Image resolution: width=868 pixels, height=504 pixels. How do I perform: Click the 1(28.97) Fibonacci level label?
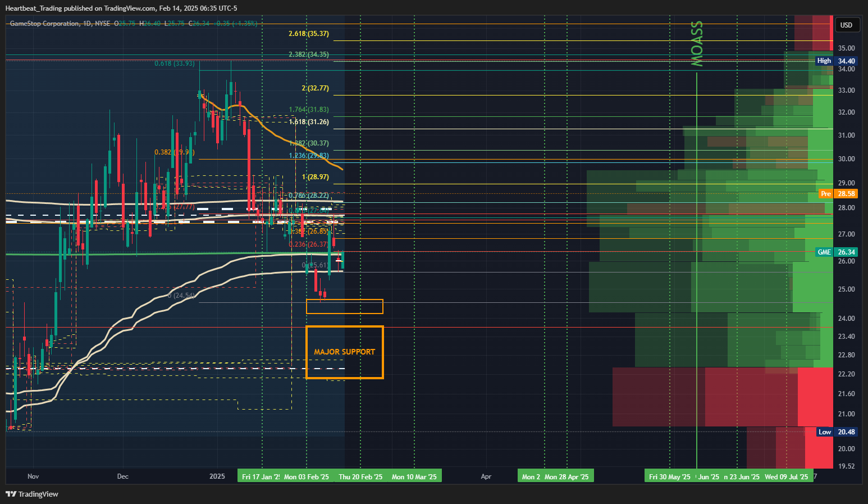pyautogui.click(x=315, y=177)
